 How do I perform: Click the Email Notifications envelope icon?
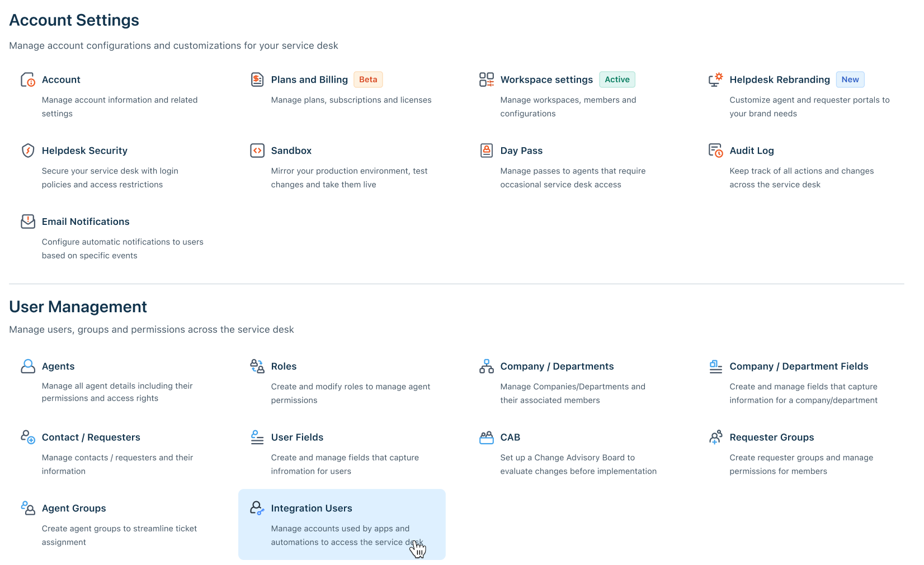coord(28,222)
